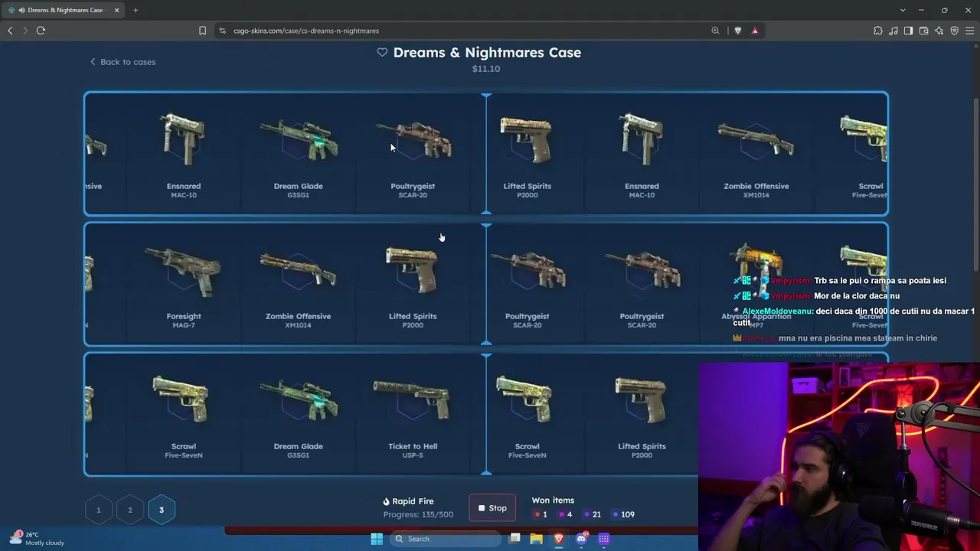
Task: Open the weather widget showing 26°C
Action: point(37,539)
